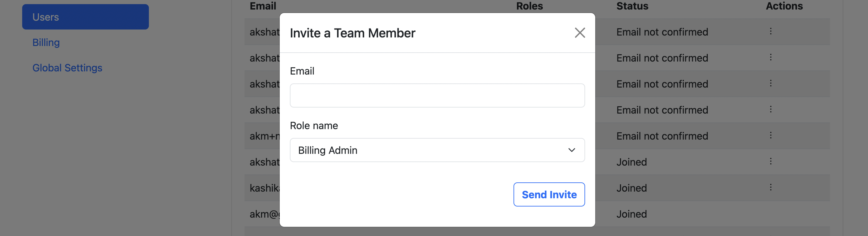Click the Actions column header

pos(784,6)
